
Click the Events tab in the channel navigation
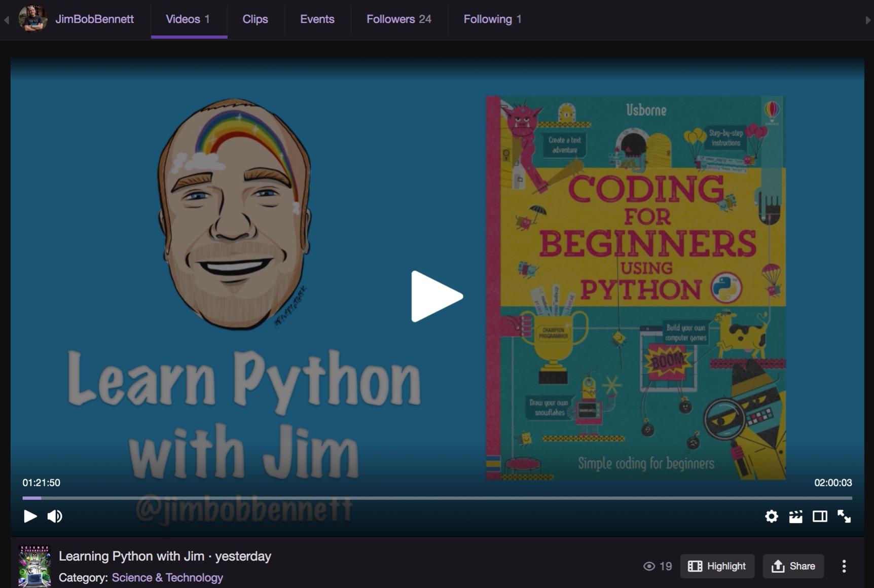point(317,19)
